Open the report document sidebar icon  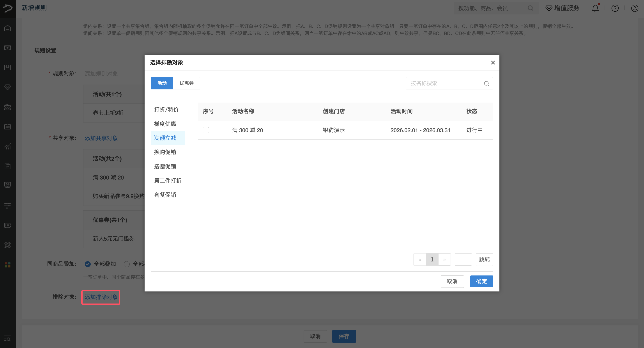click(8, 166)
